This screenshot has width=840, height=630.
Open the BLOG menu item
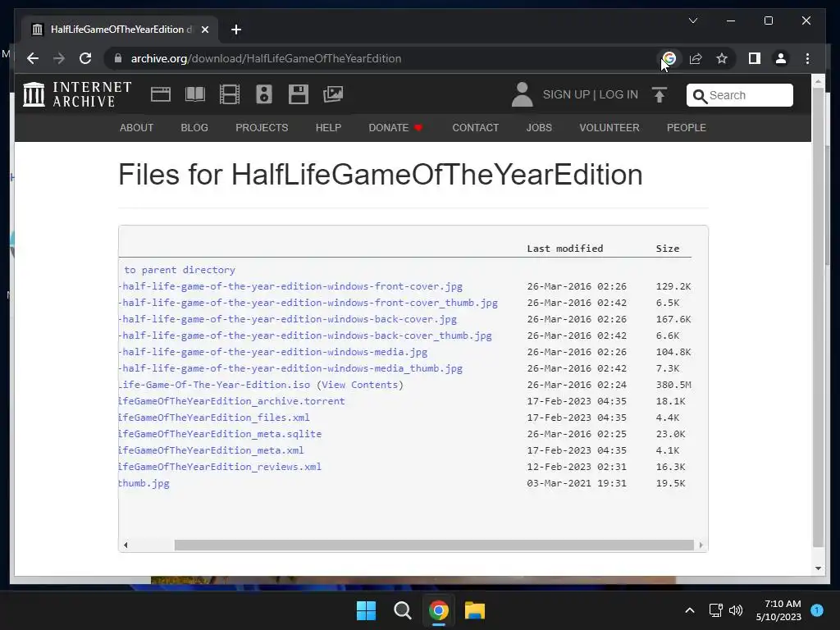pos(194,127)
